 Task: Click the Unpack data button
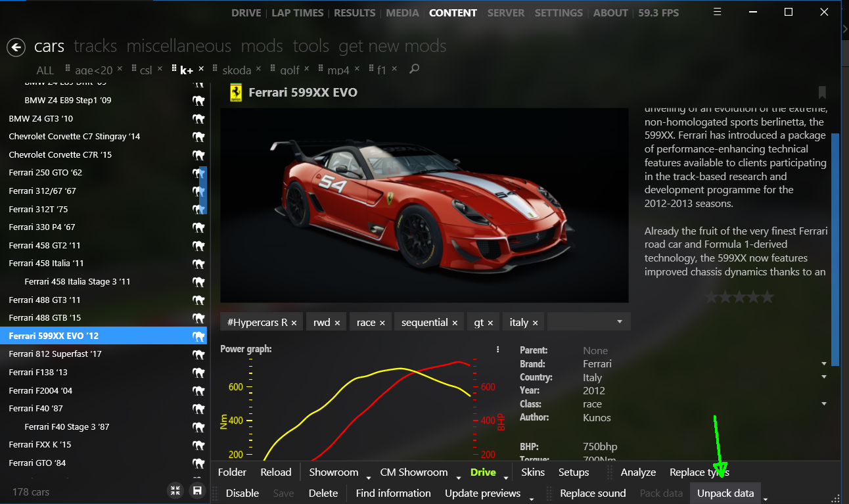point(725,493)
